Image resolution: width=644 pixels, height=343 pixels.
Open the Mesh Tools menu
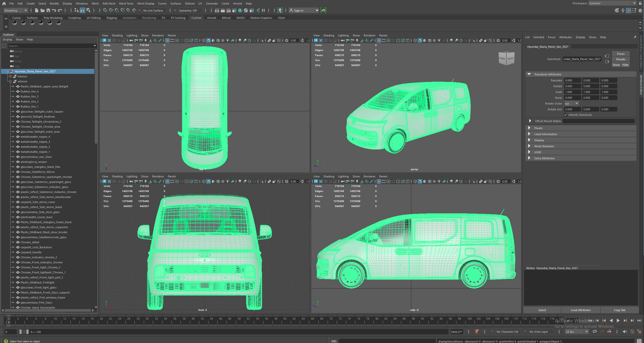[x=126, y=4]
